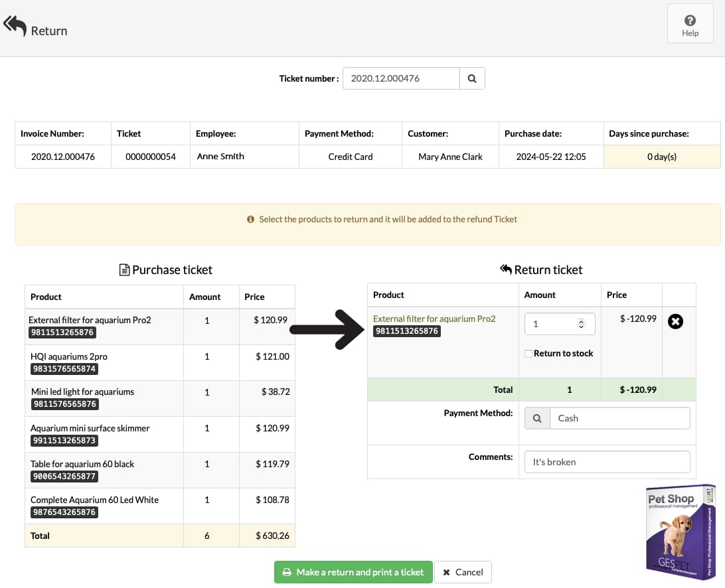The image size is (725, 588).
Task: Click barcode 9911513265873
Action: (x=64, y=441)
